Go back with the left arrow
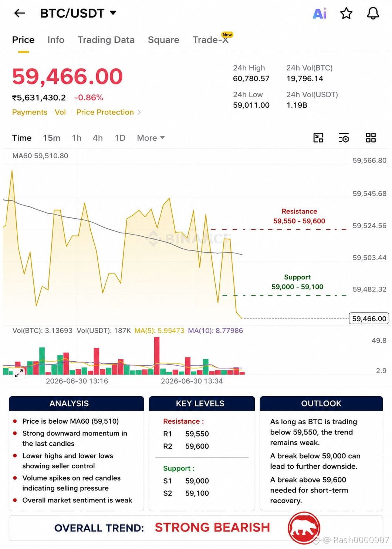The image size is (392, 549). [20, 13]
